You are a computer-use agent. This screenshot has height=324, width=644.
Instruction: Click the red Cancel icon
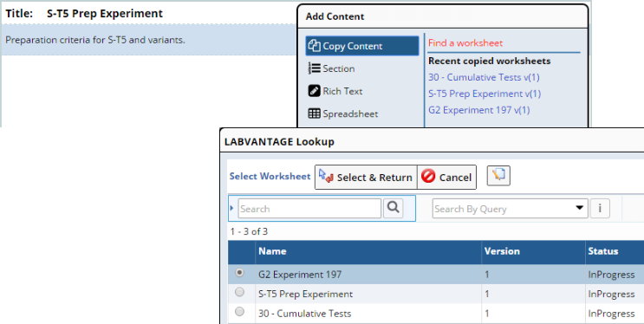(428, 177)
